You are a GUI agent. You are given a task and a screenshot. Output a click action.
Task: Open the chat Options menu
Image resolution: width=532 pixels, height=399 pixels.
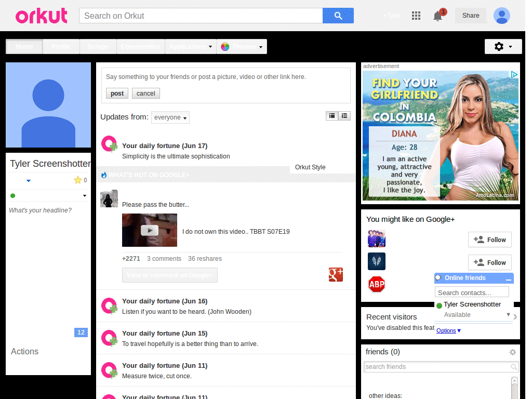tap(448, 330)
